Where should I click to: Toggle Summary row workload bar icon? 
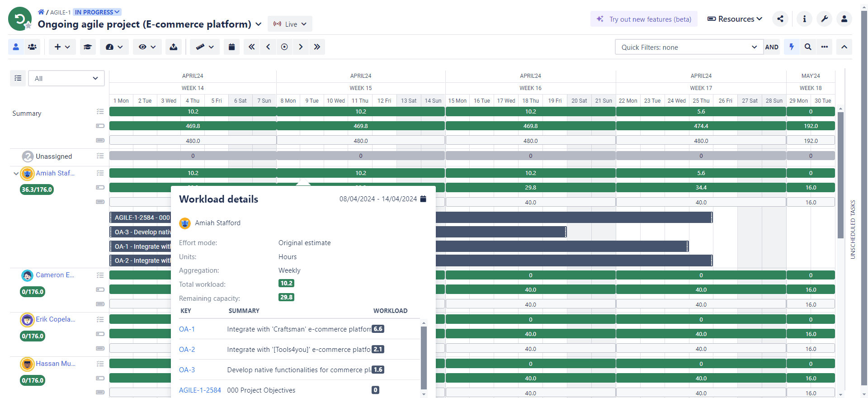pos(100,126)
